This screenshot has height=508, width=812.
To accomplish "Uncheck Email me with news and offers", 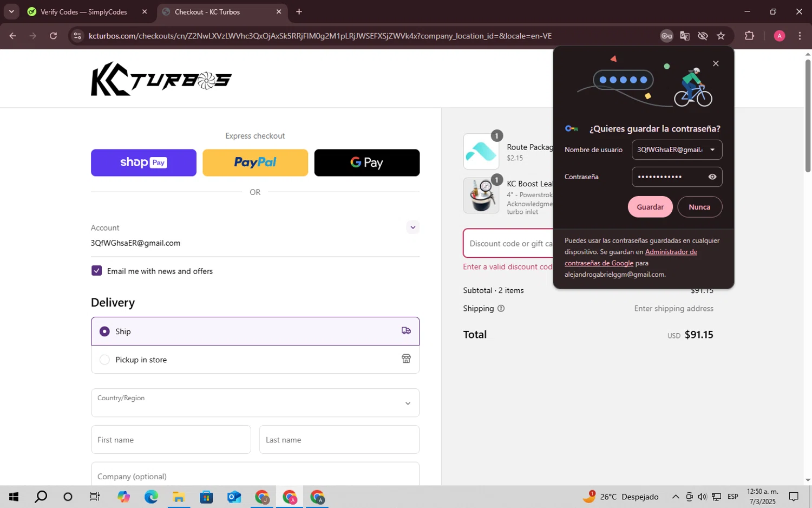I will (x=96, y=271).
